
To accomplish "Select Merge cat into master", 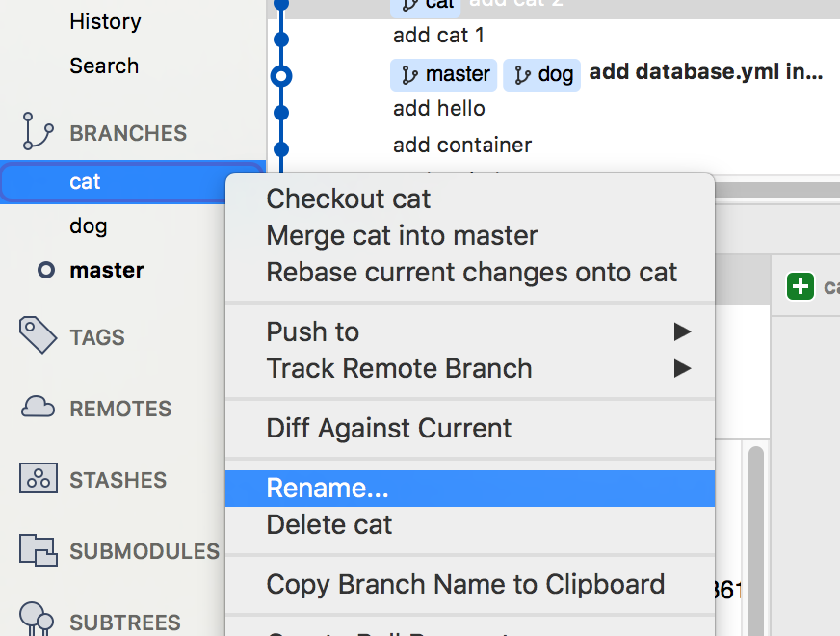I will 402,235.
